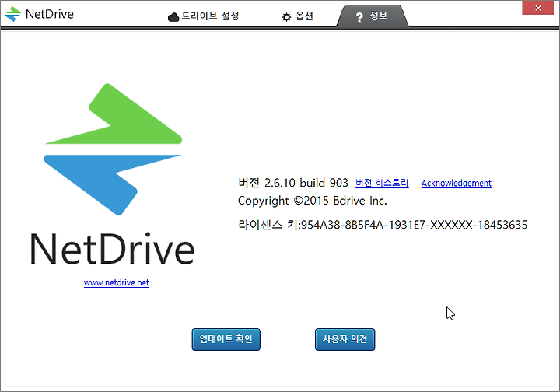This screenshot has height=392, width=560.
Task: Click the cloud icon in the 드라이브 설정 tab
Action: 173,17
